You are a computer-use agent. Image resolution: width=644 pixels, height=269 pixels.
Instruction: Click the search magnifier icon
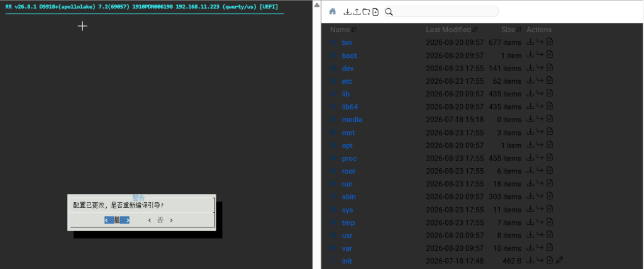point(389,12)
